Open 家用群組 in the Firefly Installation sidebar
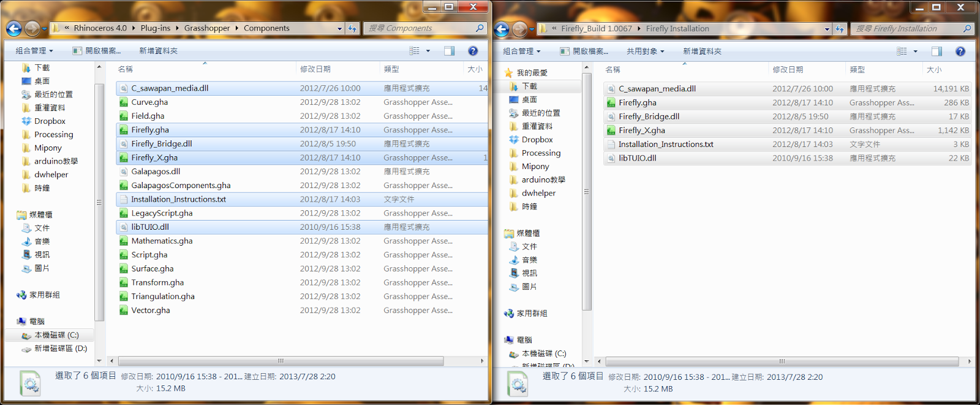980x405 pixels. click(x=532, y=314)
